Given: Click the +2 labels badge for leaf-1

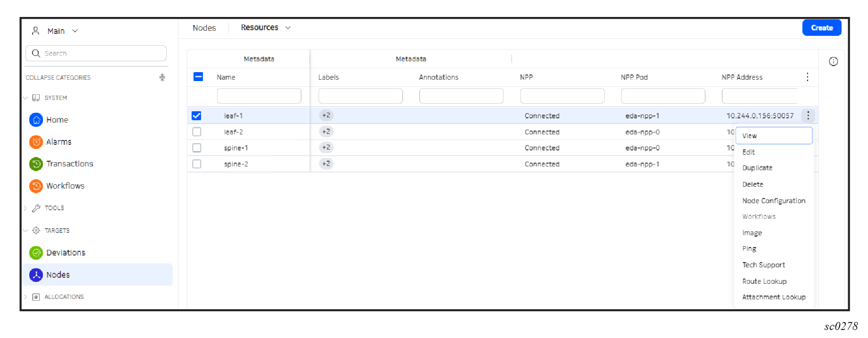Looking at the screenshot, I should click(x=326, y=115).
